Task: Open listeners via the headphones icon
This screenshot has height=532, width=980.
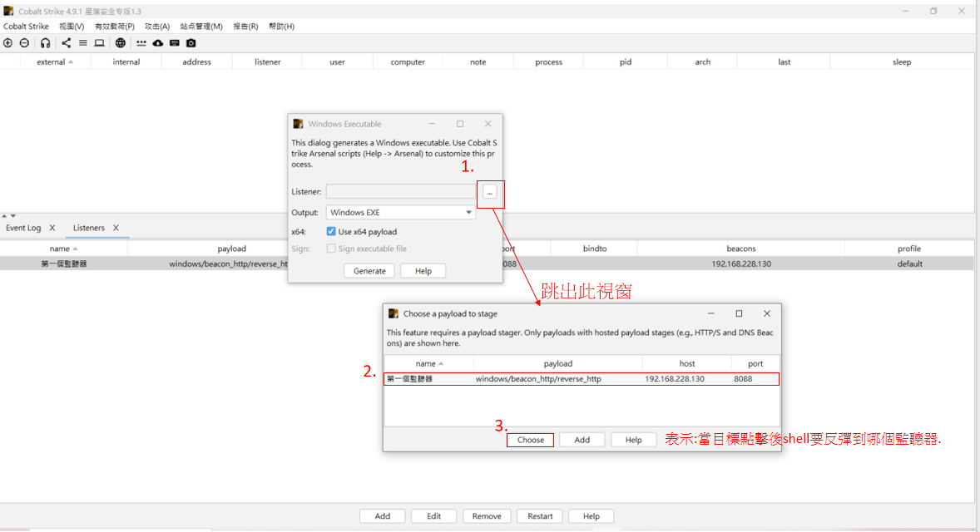Action: [x=46, y=43]
